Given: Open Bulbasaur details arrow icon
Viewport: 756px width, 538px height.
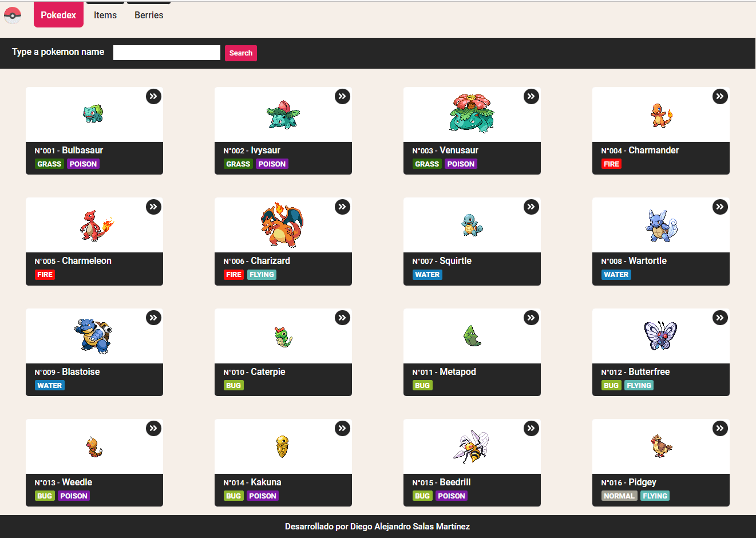Looking at the screenshot, I should pos(153,96).
